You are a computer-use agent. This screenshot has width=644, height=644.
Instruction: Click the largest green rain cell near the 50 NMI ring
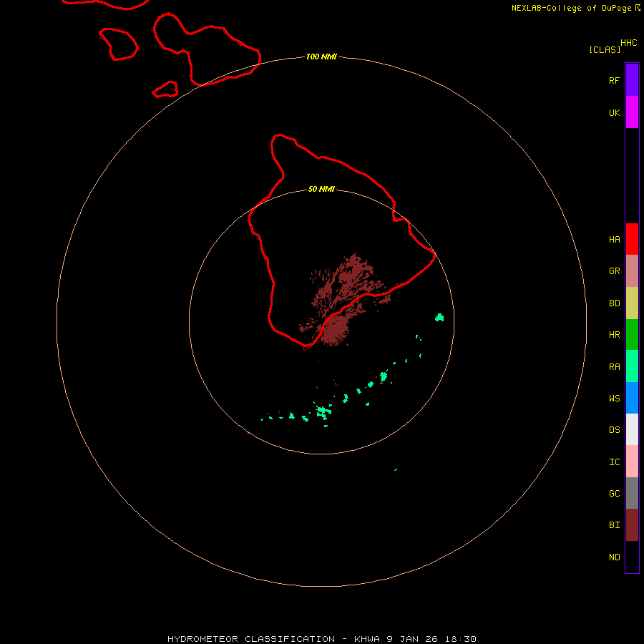439,317
